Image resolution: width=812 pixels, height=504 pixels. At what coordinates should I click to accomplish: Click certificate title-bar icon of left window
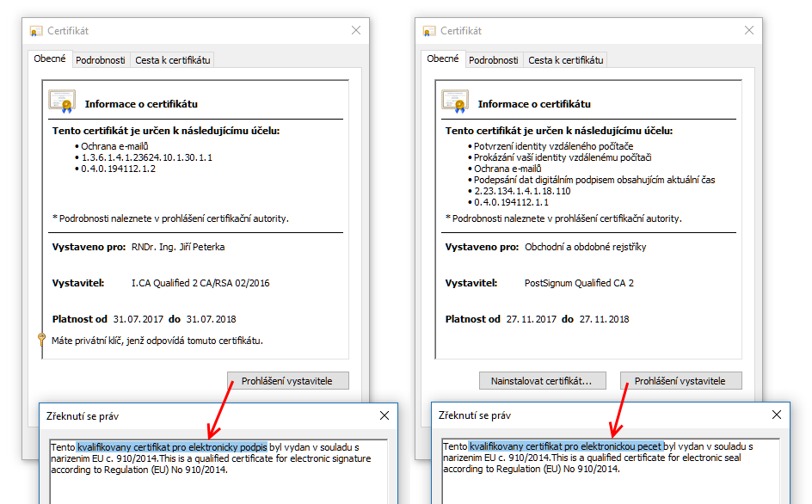click(36, 31)
